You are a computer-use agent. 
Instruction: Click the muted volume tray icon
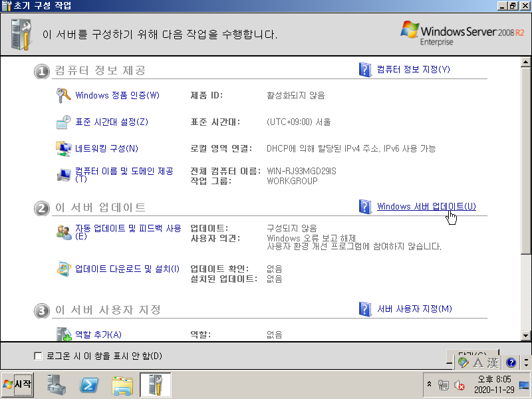[x=460, y=385]
